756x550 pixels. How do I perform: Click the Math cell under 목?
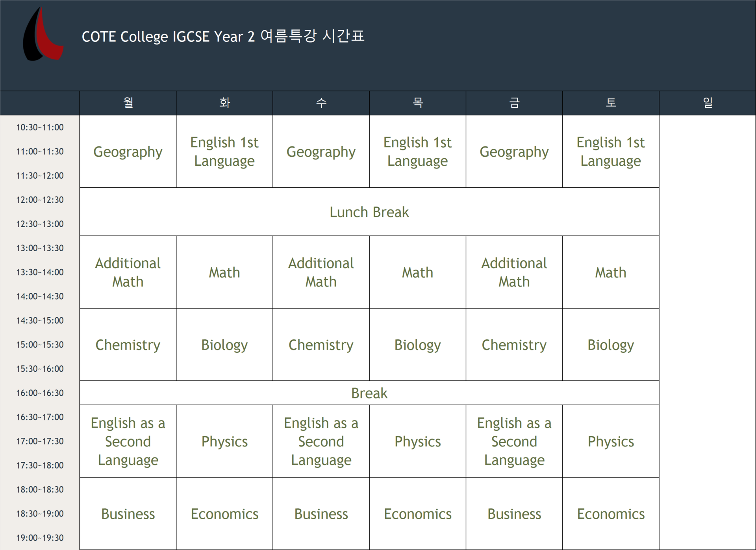pyautogui.click(x=417, y=272)
